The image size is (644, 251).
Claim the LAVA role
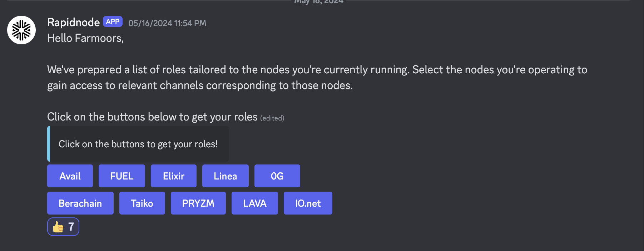(255, 203)
